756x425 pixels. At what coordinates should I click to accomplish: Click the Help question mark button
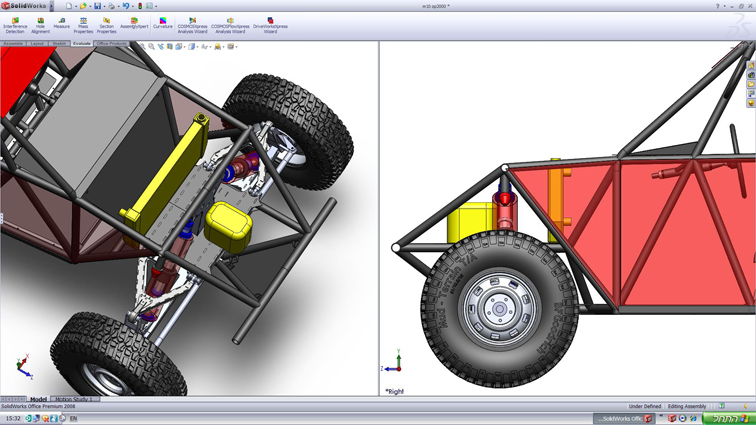tap(718, 6)
